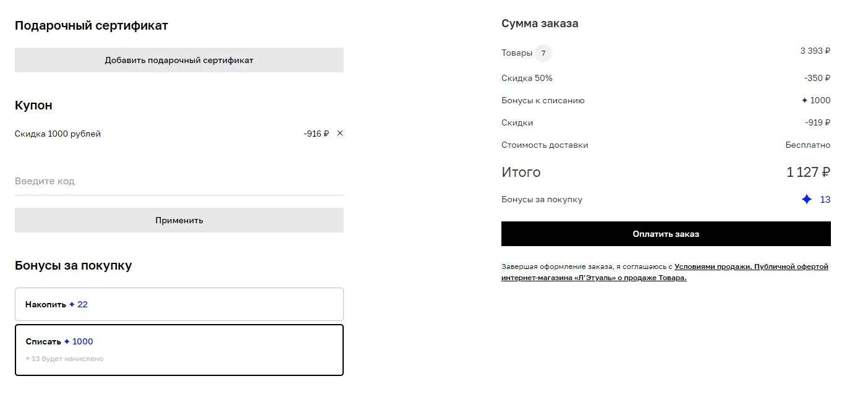The image size is (868, 410).
Task: Click the star beside Бонусы к списанию 1000
Action: click(804, 100)
